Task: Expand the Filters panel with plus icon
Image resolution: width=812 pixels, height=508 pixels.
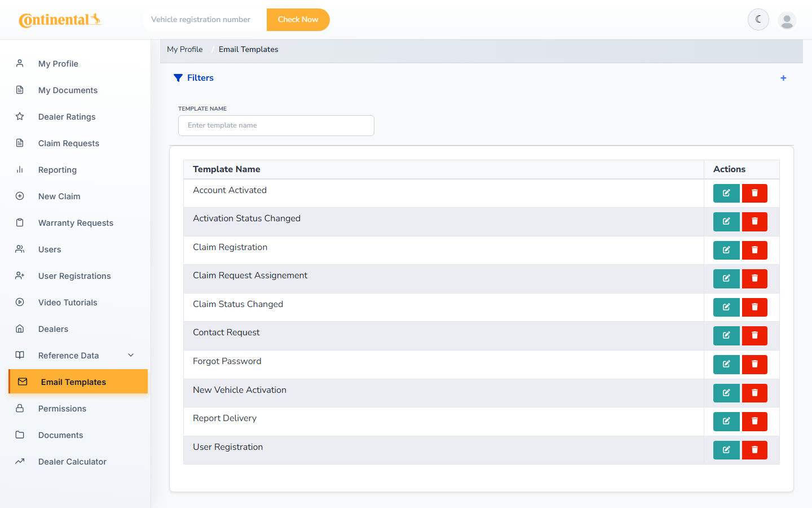Action: [x=783, y=78]
